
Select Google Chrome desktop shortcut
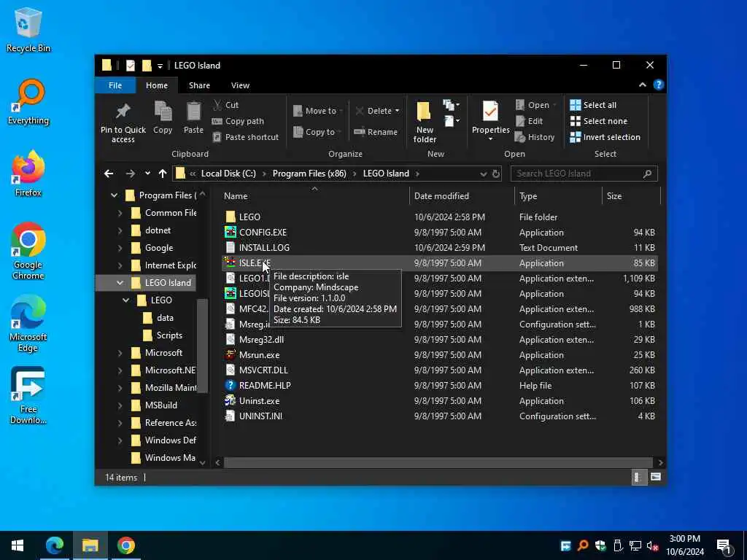pyautogui.click(x=28, y=251)
